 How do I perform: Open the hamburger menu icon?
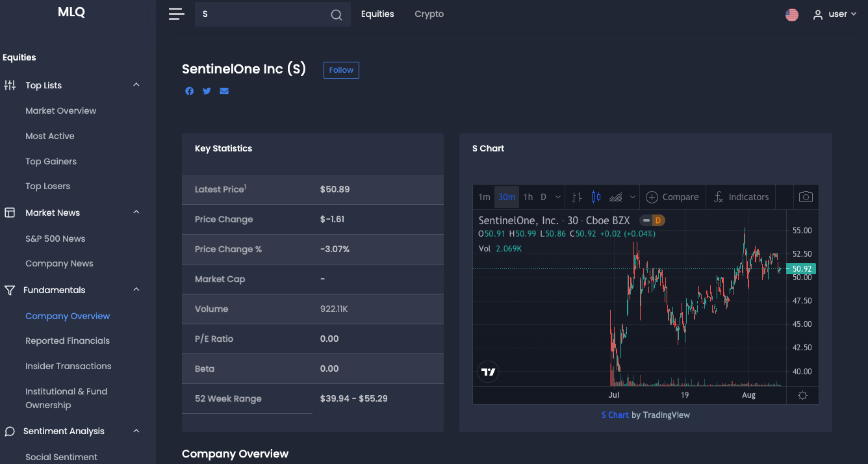point(176,14)
